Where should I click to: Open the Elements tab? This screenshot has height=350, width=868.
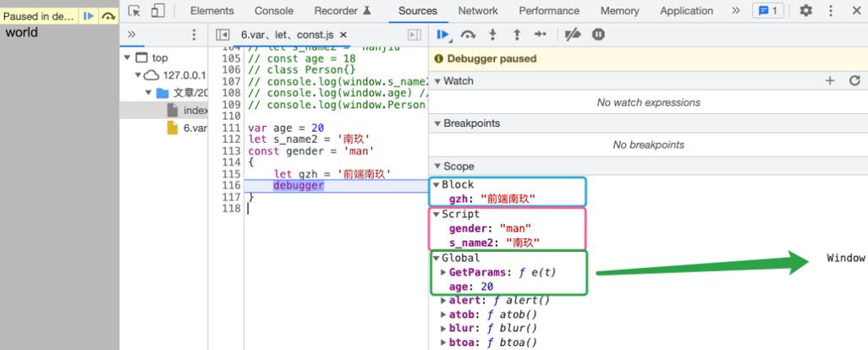[x=212, y=10]
